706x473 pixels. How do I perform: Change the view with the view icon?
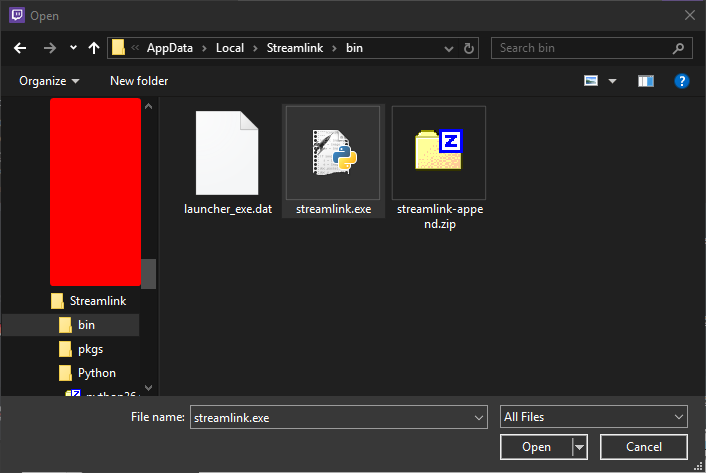tap(591, 81)
